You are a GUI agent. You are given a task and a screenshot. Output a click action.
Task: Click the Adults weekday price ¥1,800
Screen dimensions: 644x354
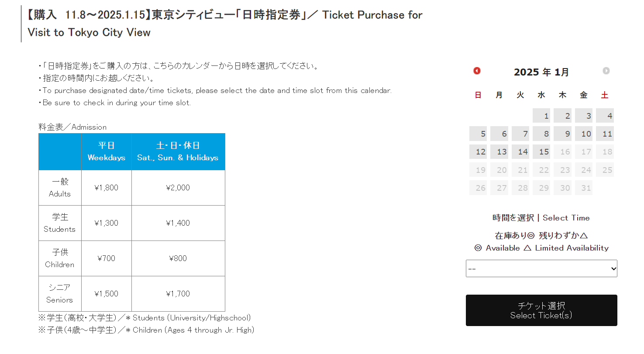point(107,188)
